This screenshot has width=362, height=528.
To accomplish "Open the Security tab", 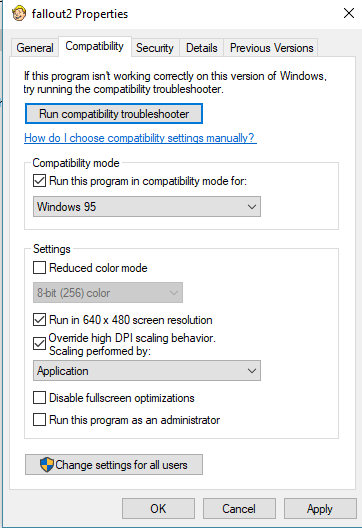I will click(x=155, y=48).
